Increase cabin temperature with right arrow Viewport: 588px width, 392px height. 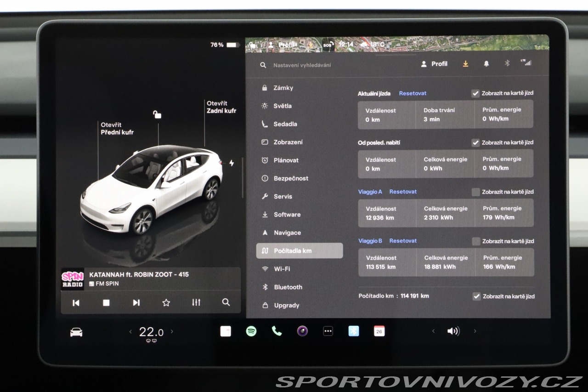[172, 331]
